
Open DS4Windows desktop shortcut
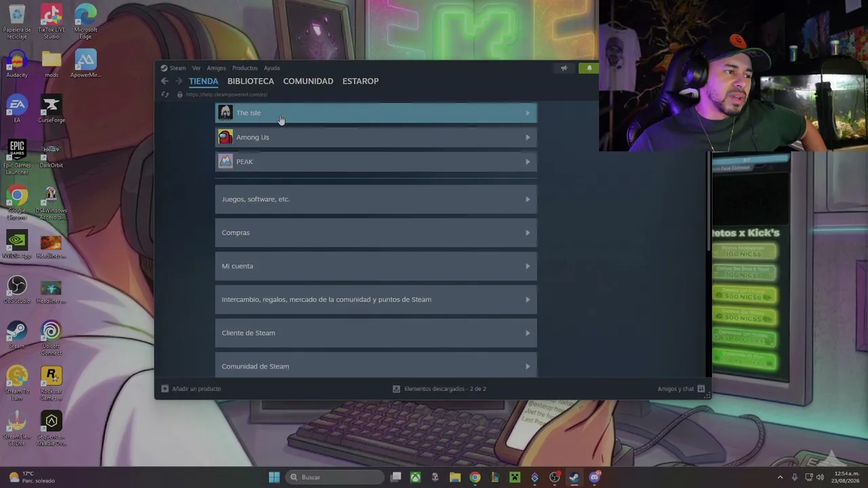(51, 203)
